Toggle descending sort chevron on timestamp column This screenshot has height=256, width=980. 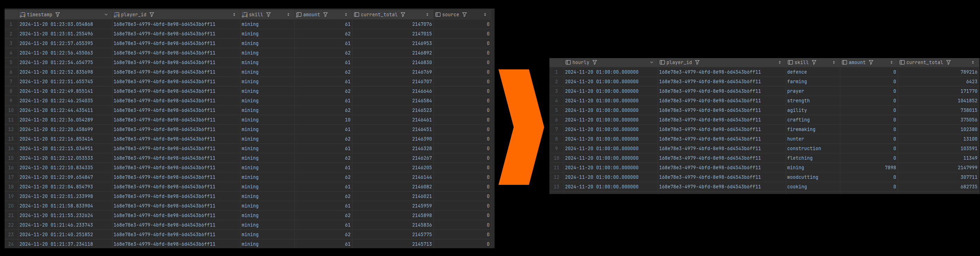coord(106,15)
